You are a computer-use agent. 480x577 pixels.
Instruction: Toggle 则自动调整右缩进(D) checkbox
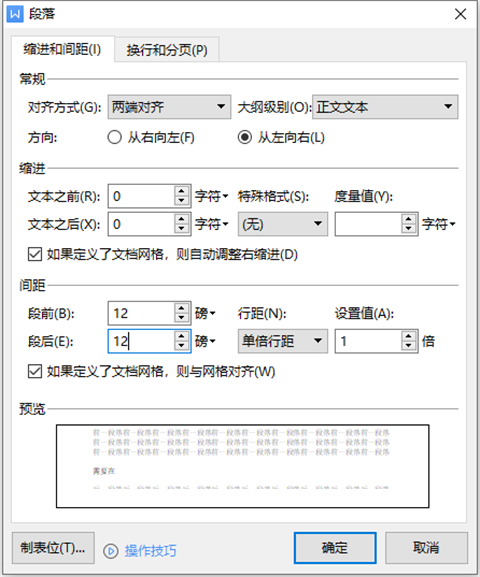35,254
